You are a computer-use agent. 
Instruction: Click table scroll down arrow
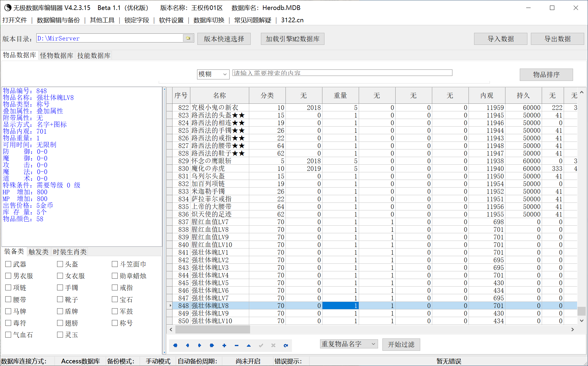(x=582, y=321)
